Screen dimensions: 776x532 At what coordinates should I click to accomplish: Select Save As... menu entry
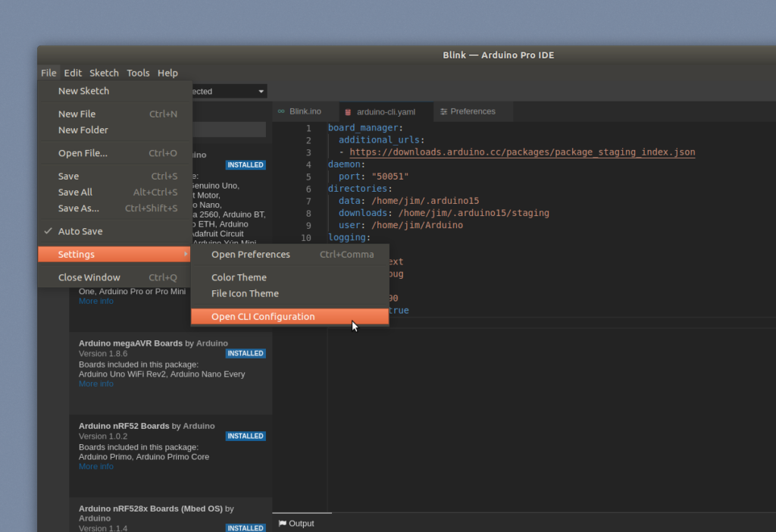click(x=115, y=208)
